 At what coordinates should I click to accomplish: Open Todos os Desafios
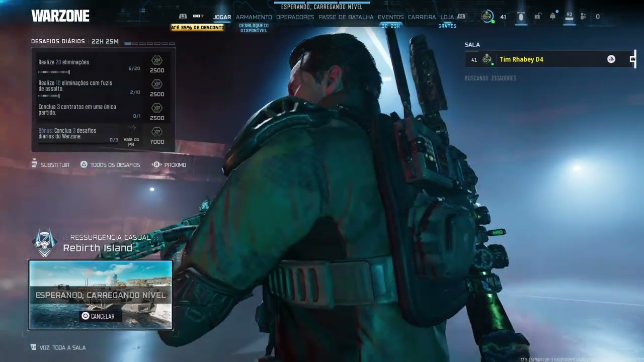click(115, 165)
